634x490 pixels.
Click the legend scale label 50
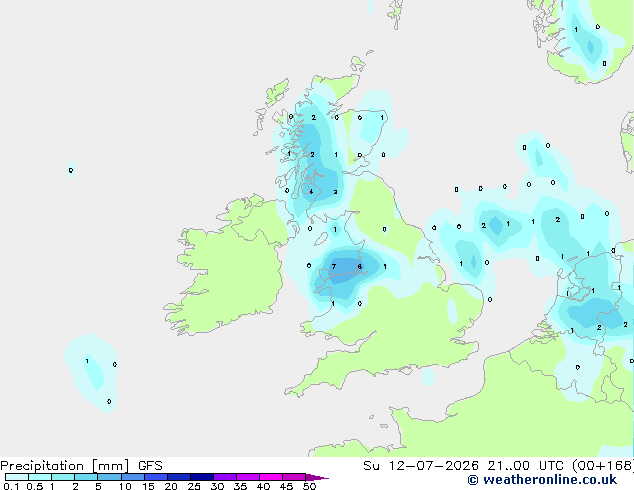[309, 486]
